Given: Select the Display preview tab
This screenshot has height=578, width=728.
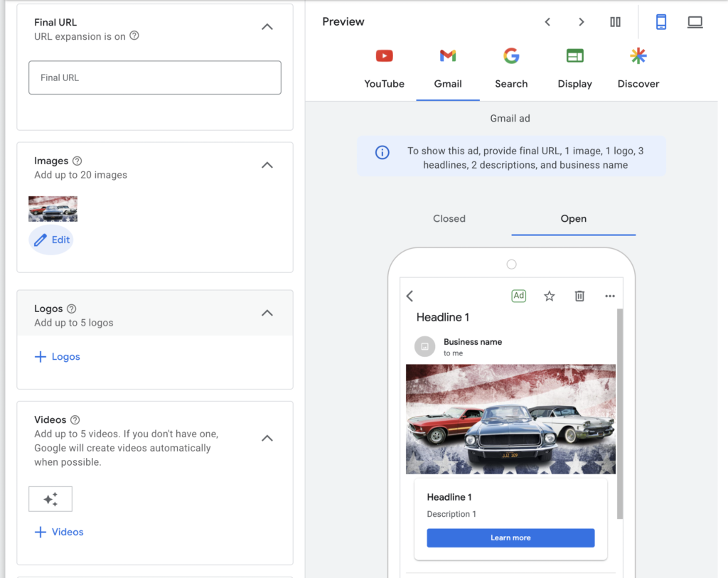Looking at the screenshot, I should [x=574, y=68].
